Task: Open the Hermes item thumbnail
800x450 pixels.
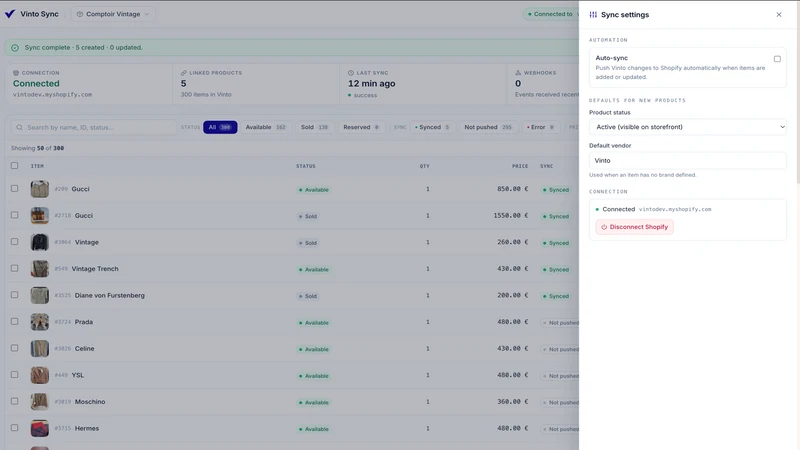Action: click(x=39, y=428)
